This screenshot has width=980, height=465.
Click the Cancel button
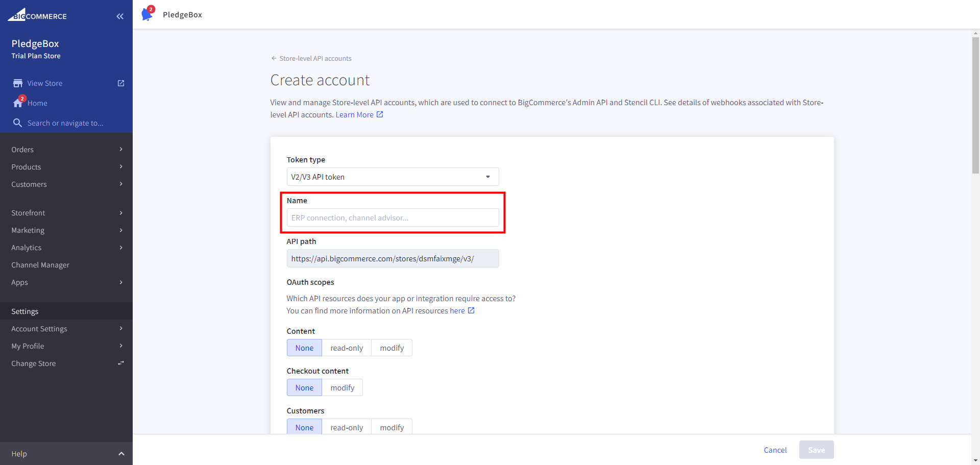tap(775, 450)
